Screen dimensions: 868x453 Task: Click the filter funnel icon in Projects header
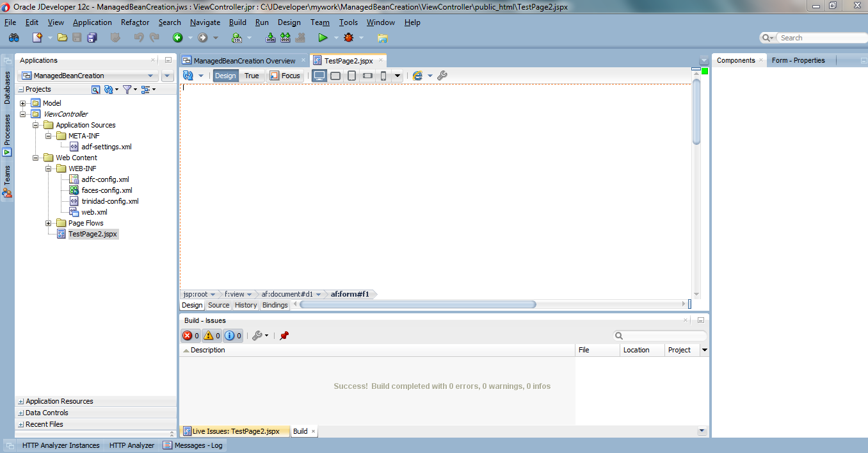[x=127, y=90]
